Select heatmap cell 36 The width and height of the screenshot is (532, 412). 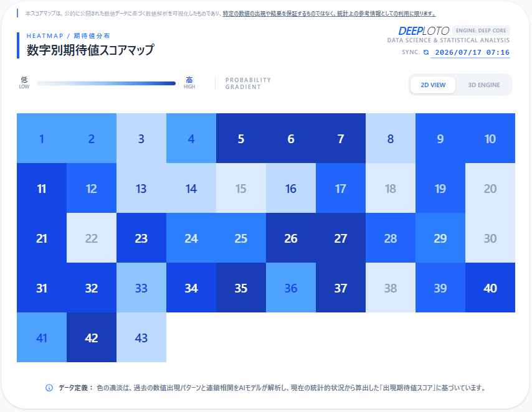[x=291, y=288]
